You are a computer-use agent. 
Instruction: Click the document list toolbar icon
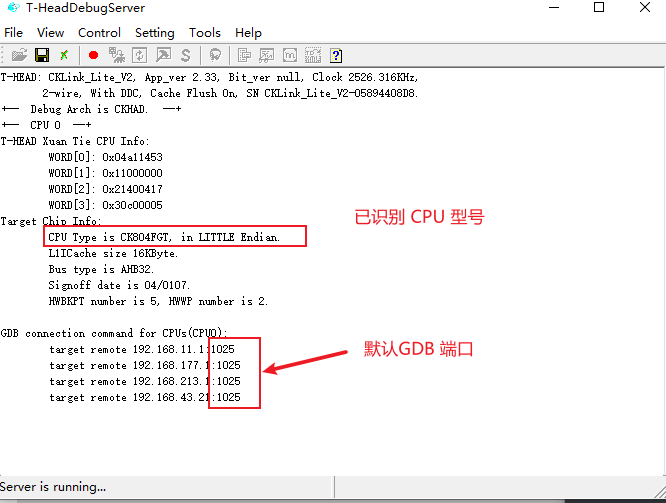coord(244,55)
